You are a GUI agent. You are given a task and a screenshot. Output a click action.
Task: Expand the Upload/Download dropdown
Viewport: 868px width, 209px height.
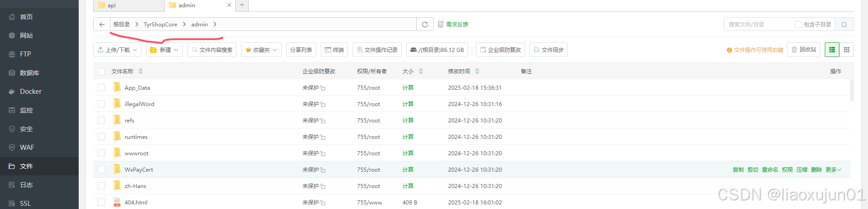tap(117, 50)
